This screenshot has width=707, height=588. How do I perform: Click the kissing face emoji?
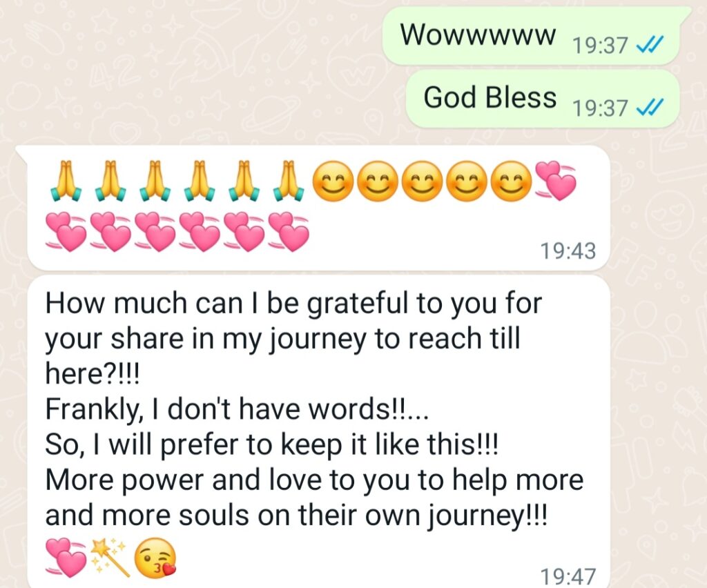(156, 558)
